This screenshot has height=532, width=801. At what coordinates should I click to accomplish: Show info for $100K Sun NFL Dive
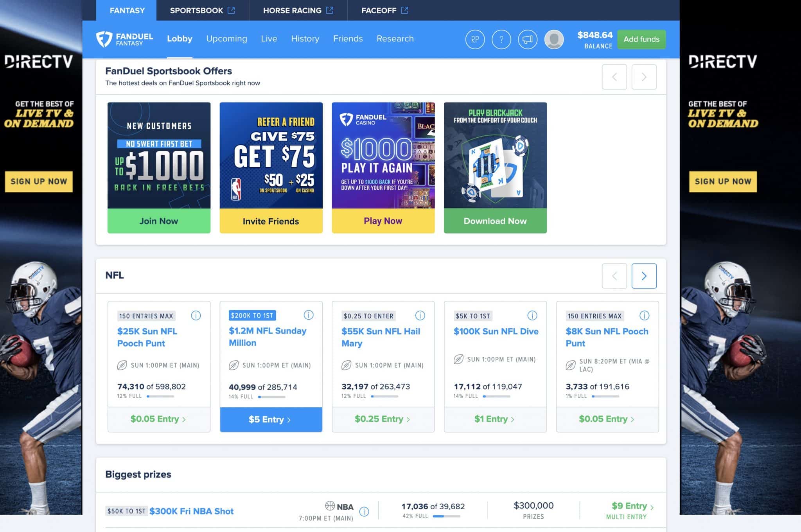point(532,315)
